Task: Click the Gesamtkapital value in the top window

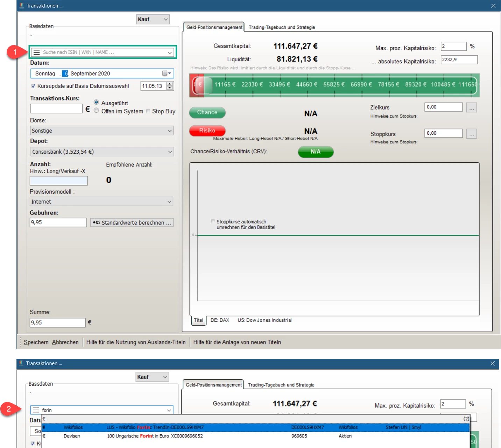Action: pyautogui.click(x=295, y=46)
